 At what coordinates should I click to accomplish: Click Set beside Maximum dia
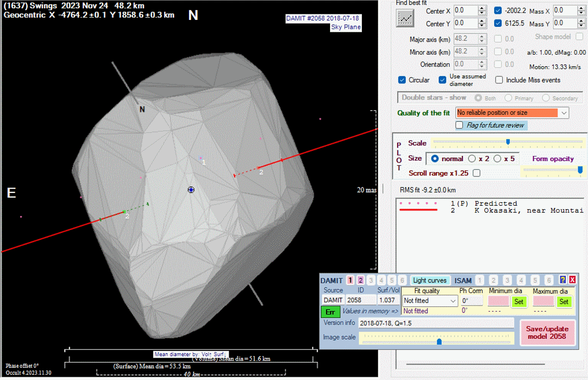click(x=563, y=301)
